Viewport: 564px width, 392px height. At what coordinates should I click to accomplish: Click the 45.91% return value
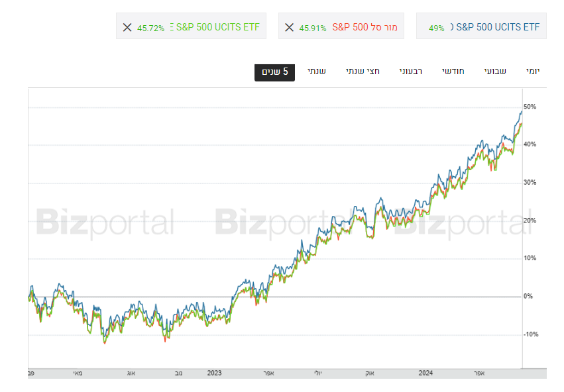pos(313,28)
